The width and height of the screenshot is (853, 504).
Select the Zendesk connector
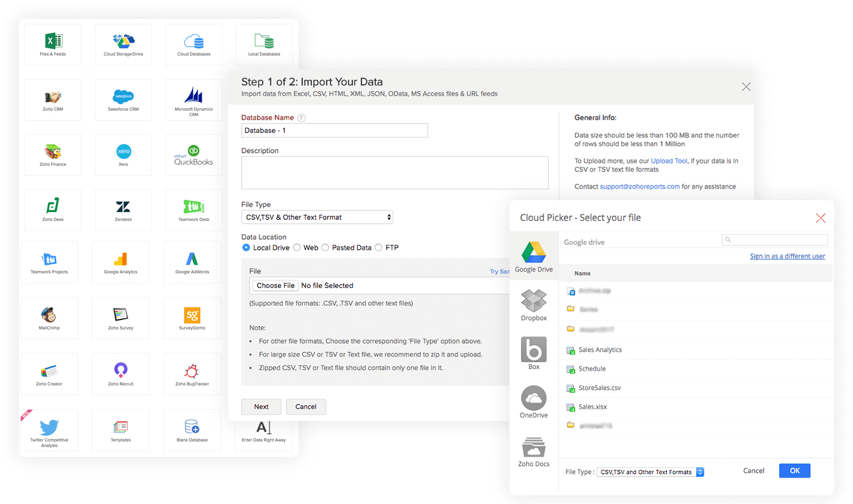tap(123, 210)
